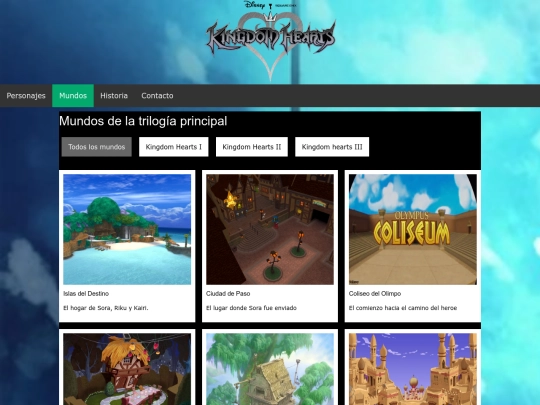
Task: Click the desert palace city thumbnail
Action: (x=413, y=369)
